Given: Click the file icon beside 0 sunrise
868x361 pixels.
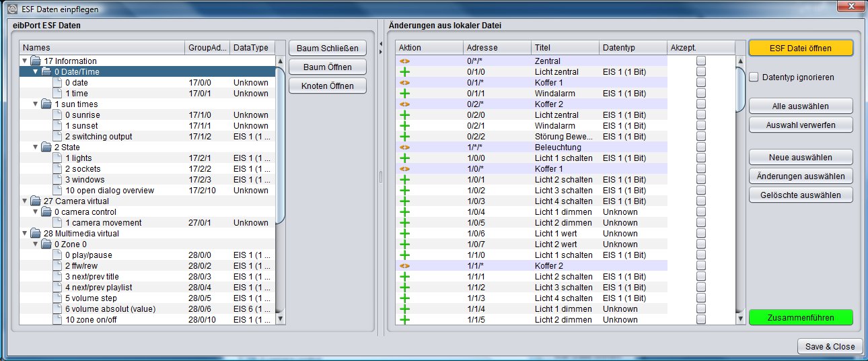Looking at the screenshot, I should (57, 115).
